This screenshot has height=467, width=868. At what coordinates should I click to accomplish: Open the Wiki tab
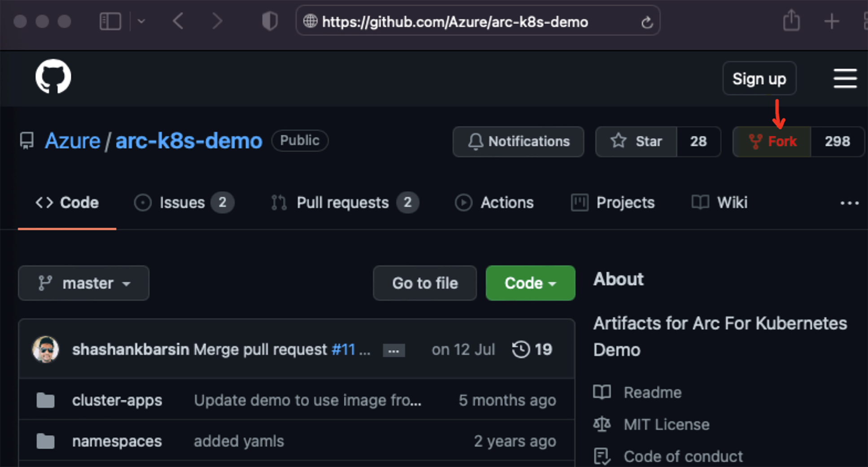click(x=720, y=203)
